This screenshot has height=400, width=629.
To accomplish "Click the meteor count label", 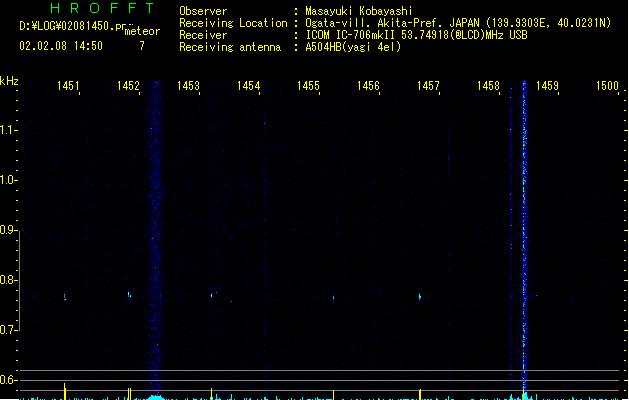I will tap(142, 31).
